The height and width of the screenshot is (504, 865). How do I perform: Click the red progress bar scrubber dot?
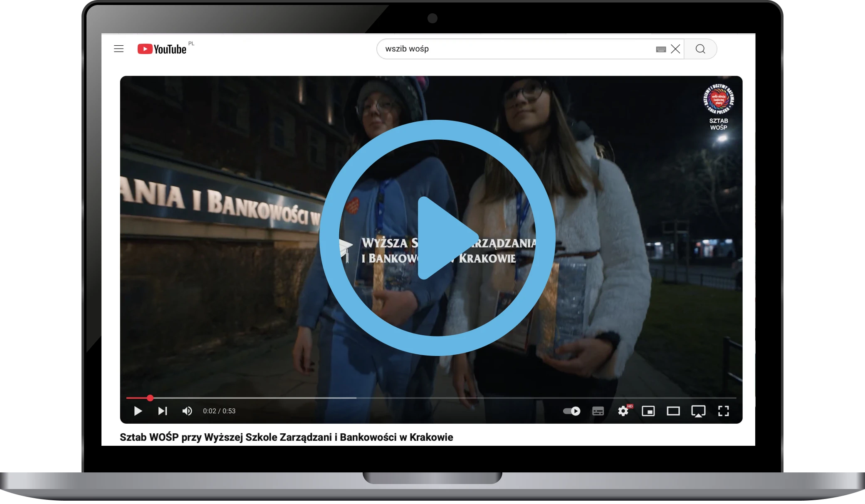pos(150,398)
